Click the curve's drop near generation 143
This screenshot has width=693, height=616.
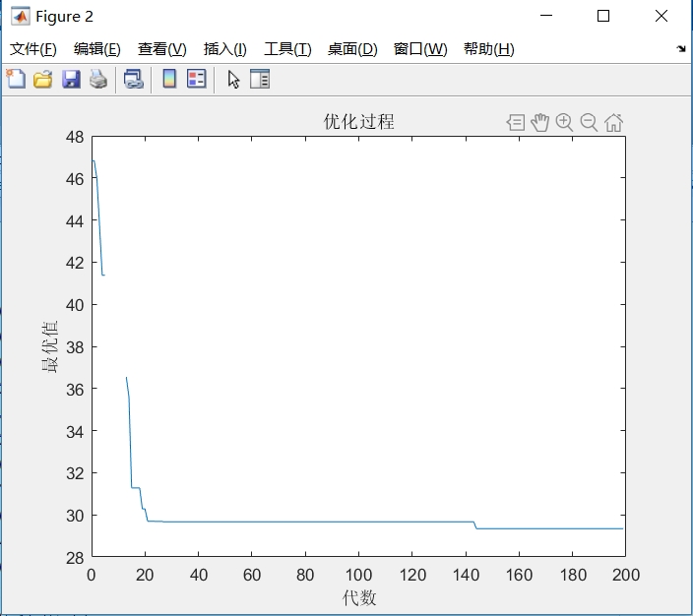point(475,524)
